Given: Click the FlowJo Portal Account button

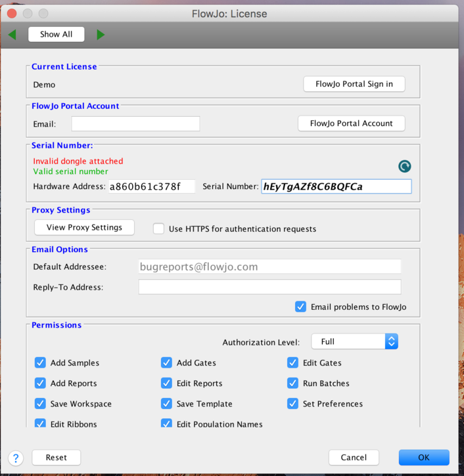Looking at the screenshot, I should [x=351, y=123].
